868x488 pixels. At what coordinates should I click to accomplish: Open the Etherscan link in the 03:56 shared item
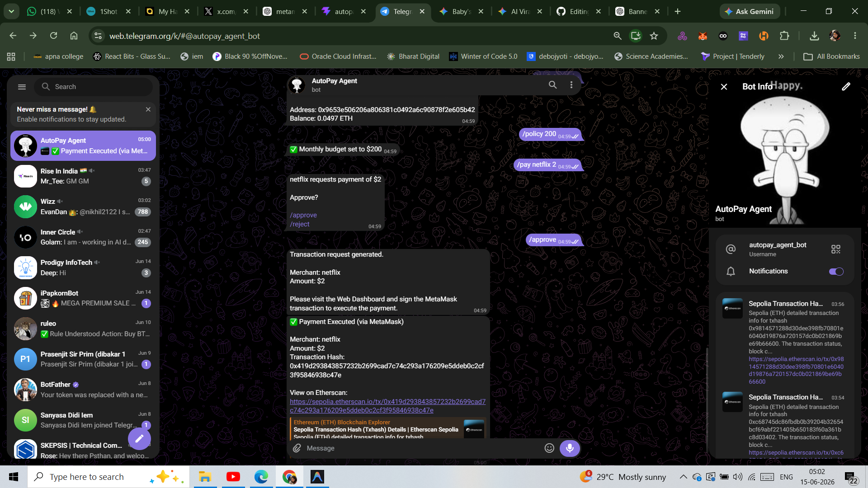(x=796, y=371)
